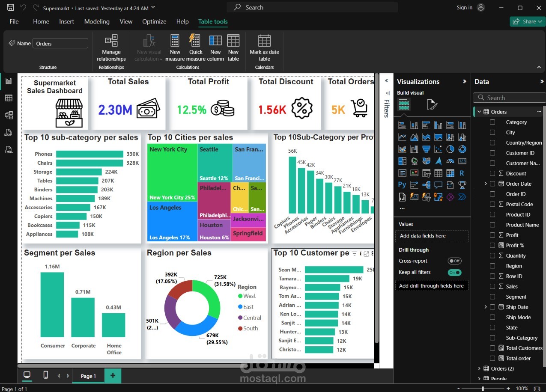Screen dimensions: 546x392
Task: Check the City field checkbox
Action: (492, 132)
